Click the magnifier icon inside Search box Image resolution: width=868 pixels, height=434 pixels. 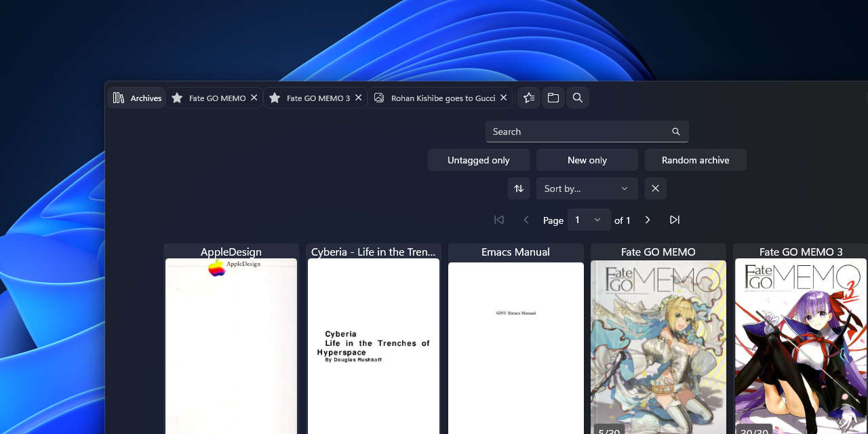tap(676, 132)
